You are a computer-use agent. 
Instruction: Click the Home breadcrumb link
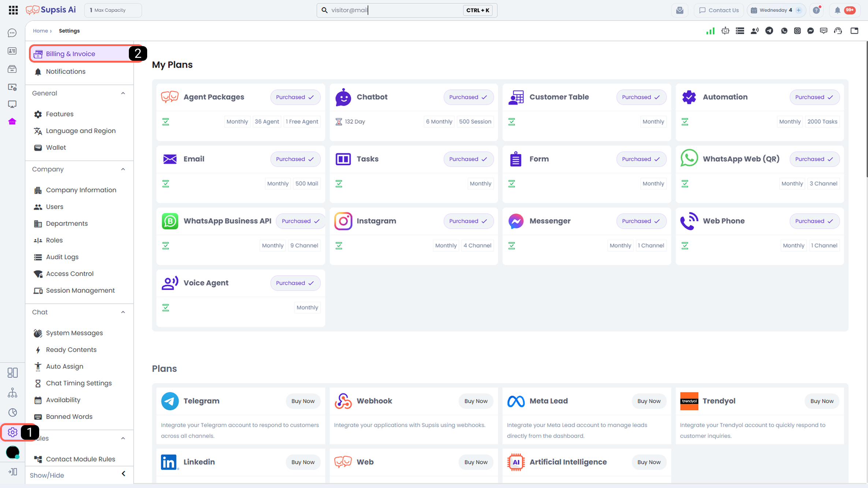coord(40,31)
